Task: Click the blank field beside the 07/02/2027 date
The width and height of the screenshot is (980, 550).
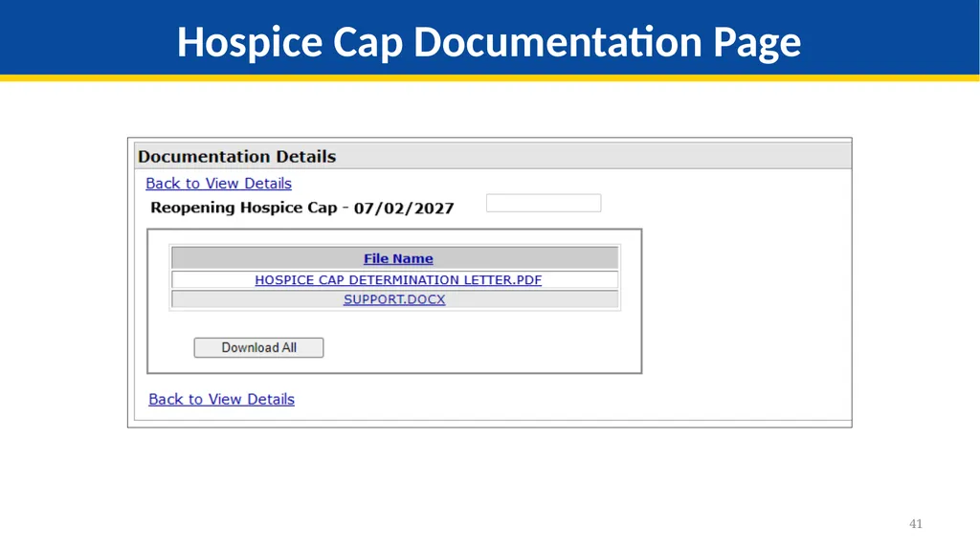Action: (544, 203)
